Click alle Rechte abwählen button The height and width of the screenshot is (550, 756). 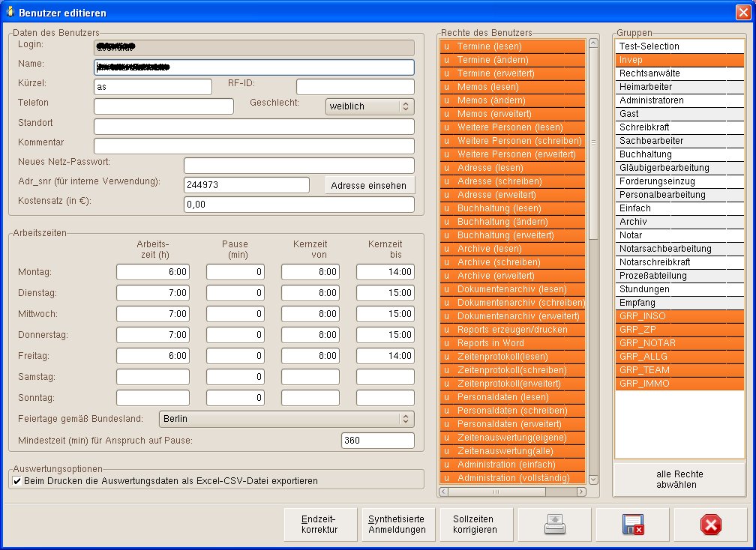point(679,480)
